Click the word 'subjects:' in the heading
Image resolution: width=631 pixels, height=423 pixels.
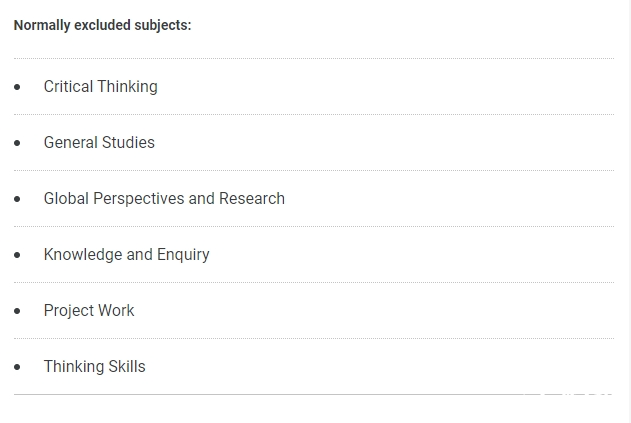[x=163, y=25]
